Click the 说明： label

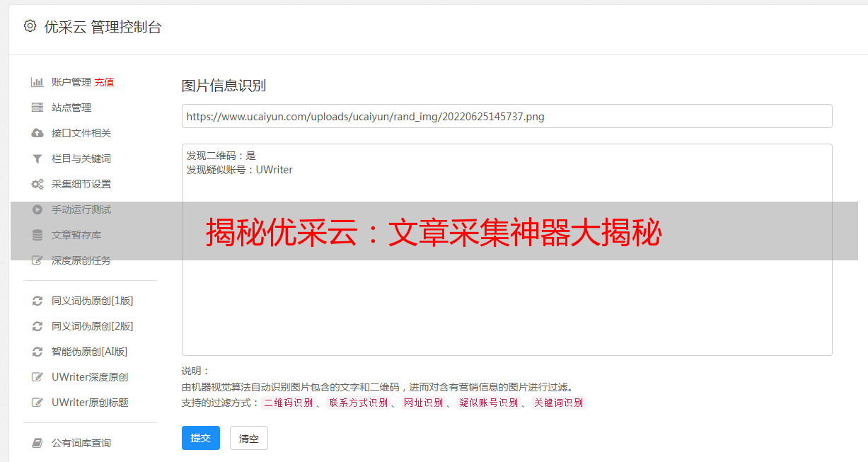[x=196, y=371]
